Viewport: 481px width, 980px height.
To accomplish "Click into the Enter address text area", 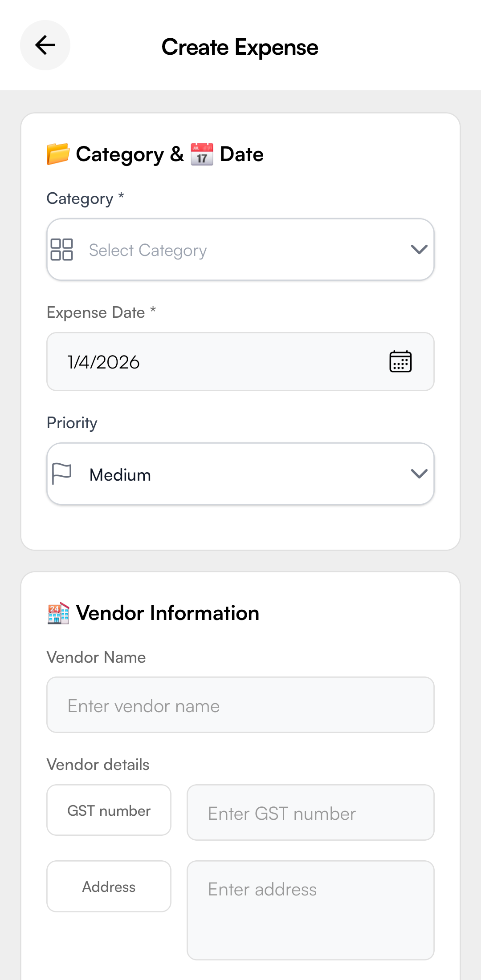I will point(310,910).
